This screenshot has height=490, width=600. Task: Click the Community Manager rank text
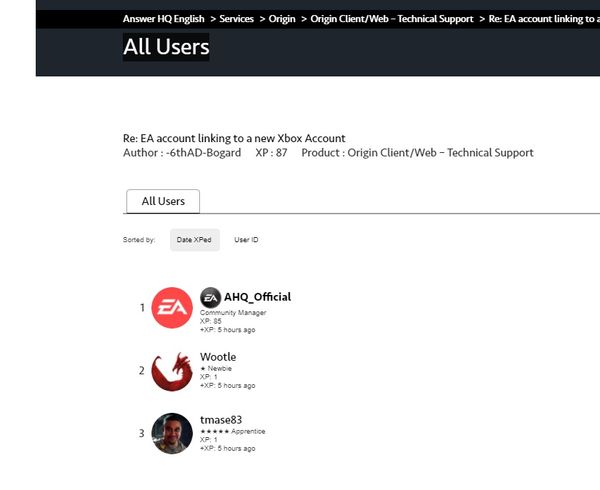pos(233,313)
